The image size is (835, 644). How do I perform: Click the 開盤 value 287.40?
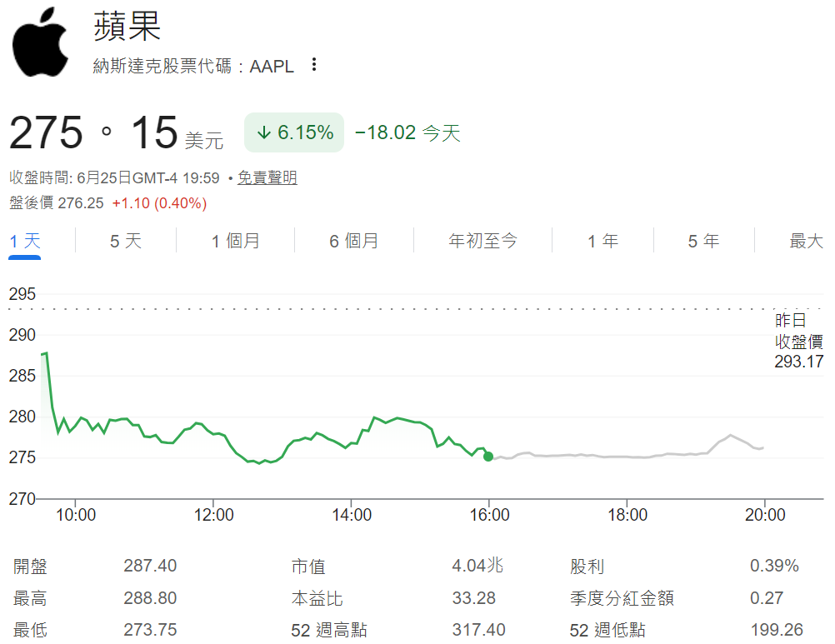point(150,565)
